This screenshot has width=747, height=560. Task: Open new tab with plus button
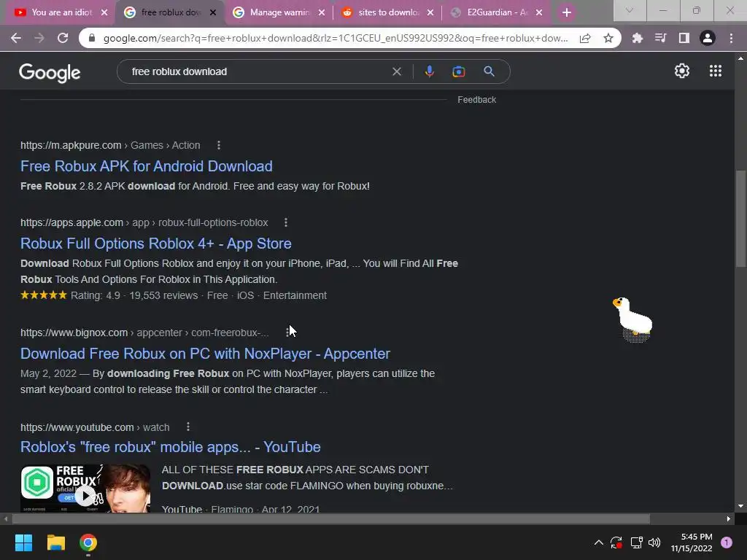(566, 12)
